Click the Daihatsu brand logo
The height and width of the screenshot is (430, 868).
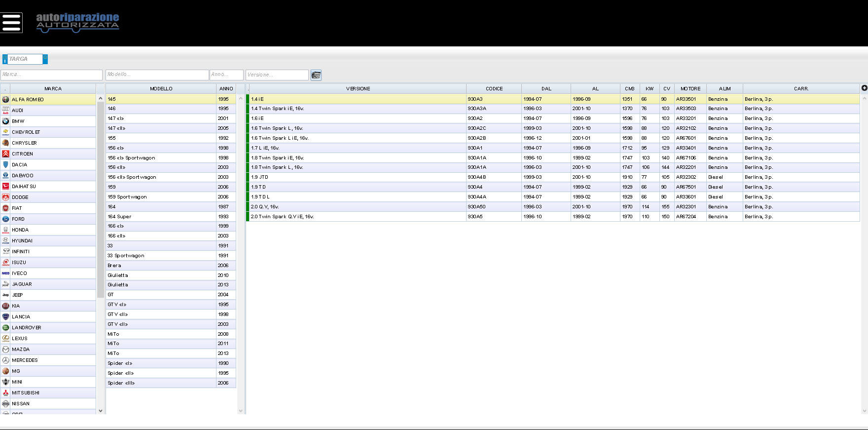pyautogui.click(x=5, y=186)
